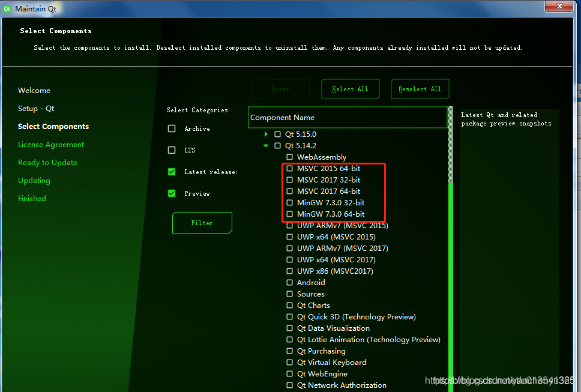Check UWP ARMv7 (MSVC 2015) checkbox
The image size is (581, 392).
(289, 226)
